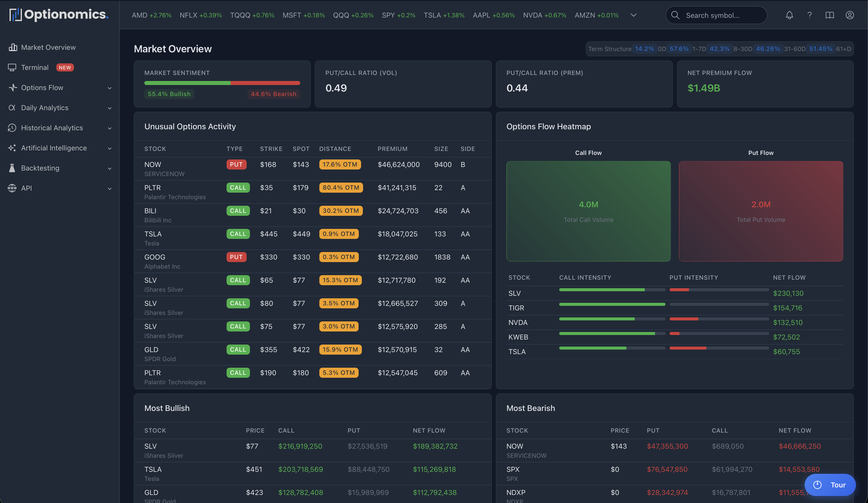The image size is (868, 503).
Task: Open the ticker list dropdown arrow
Action: [633, 15]
